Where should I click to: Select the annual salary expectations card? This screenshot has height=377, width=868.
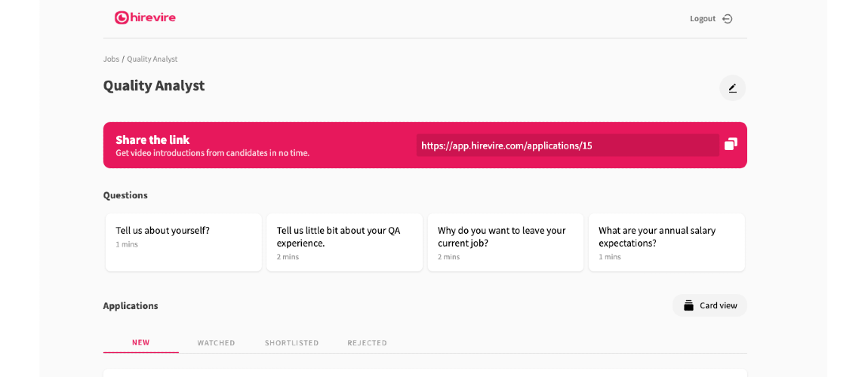point(666,243)
